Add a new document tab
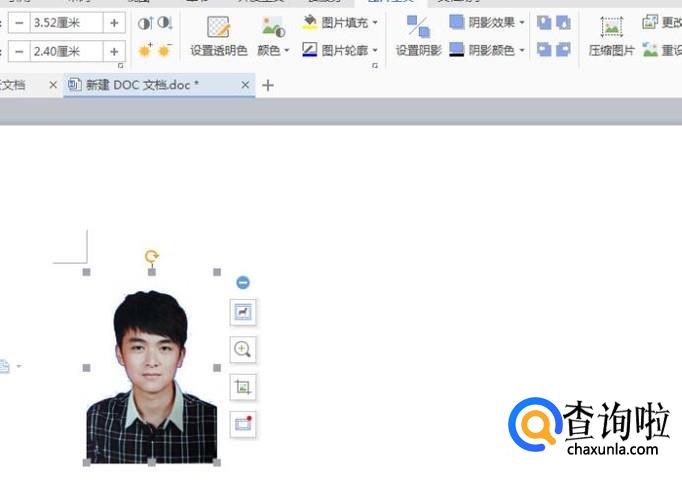Screen dimensions: 682x480 pos(268,85)
